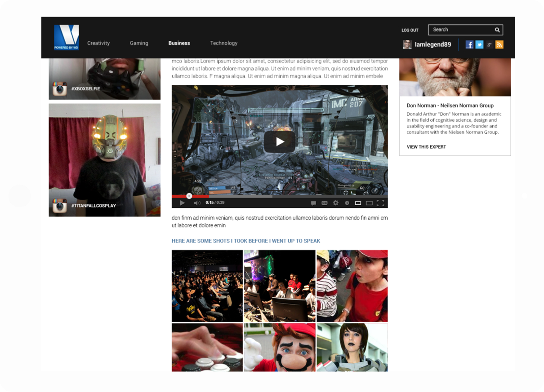Click the large play button overlaying the video
Viewport: 544px width, 392px height.
[280, 142]
